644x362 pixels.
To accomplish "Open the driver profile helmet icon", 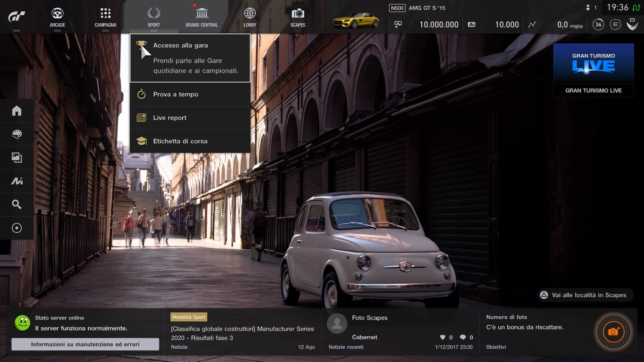I will [632, 25].
